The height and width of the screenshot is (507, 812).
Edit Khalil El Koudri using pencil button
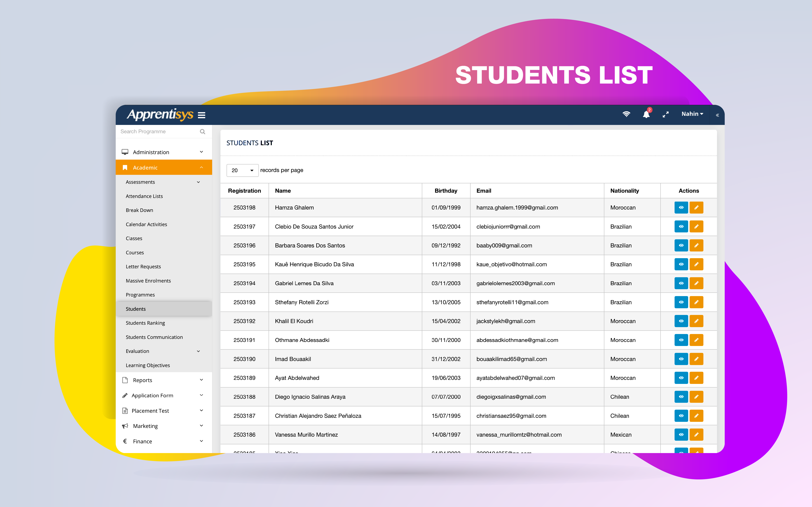click(696, 321)
